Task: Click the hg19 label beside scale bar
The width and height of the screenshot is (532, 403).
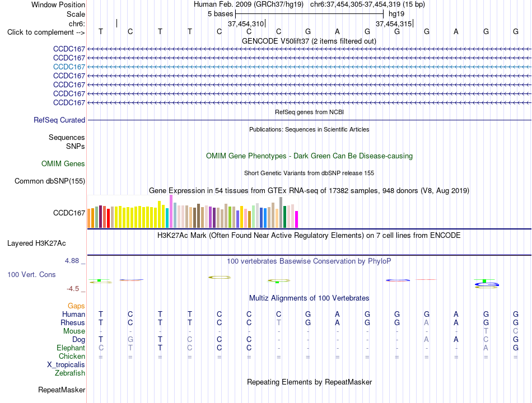Action: pos(396,14)
